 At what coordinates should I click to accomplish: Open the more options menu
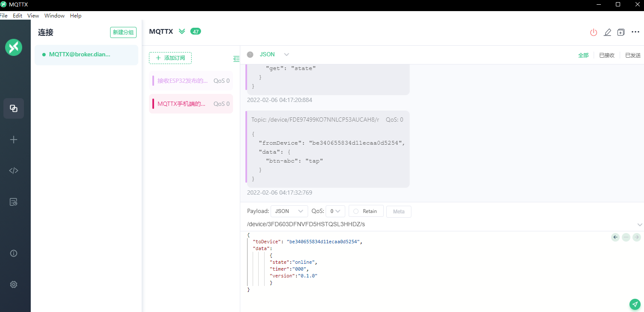point(635,32)
